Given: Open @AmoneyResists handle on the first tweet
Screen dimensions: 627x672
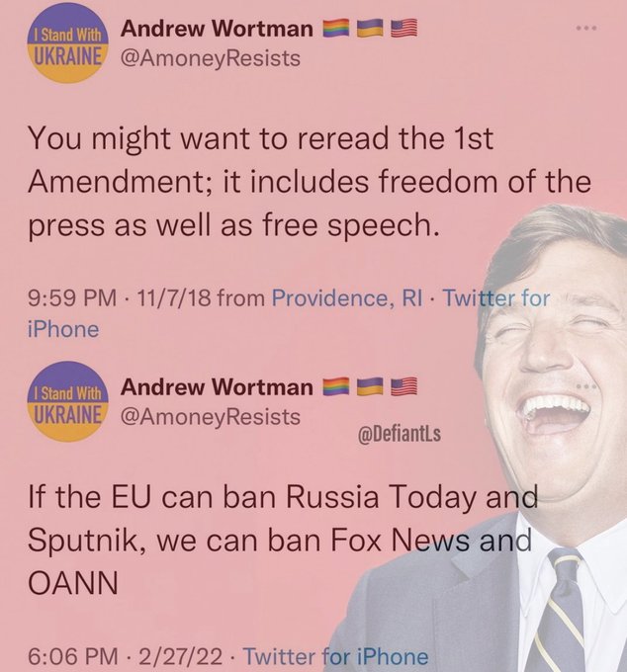Looking at the screenshot, I should [x=210, y=58].
